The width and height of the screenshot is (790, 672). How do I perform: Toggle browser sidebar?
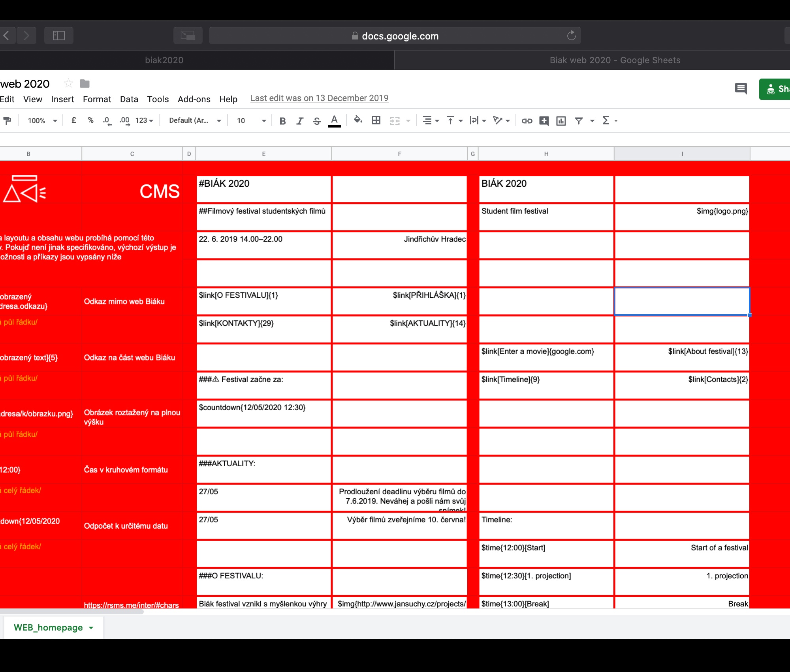click(58, 36)
